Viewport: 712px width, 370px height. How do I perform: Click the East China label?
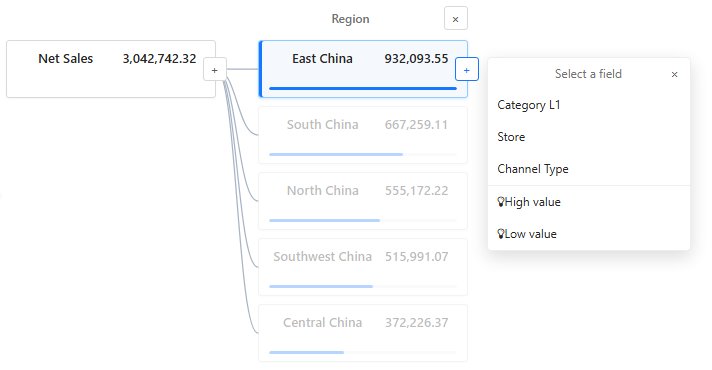pos(322,59)
